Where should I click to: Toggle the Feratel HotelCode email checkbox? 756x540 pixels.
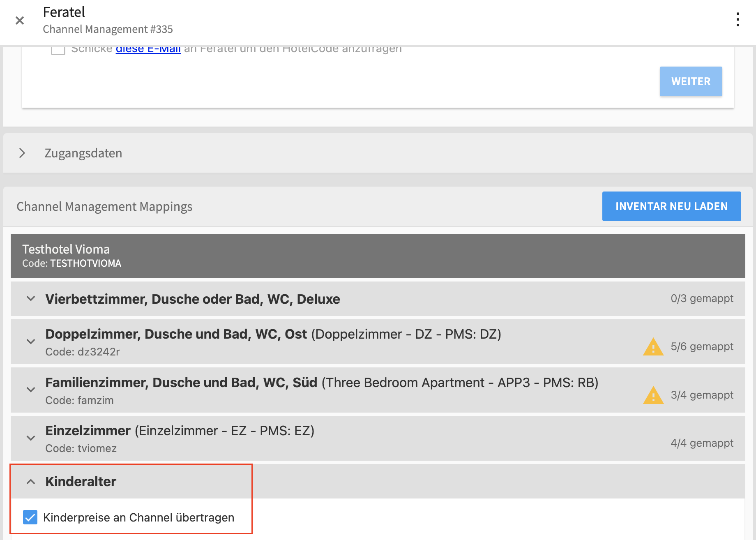[58, 49]
